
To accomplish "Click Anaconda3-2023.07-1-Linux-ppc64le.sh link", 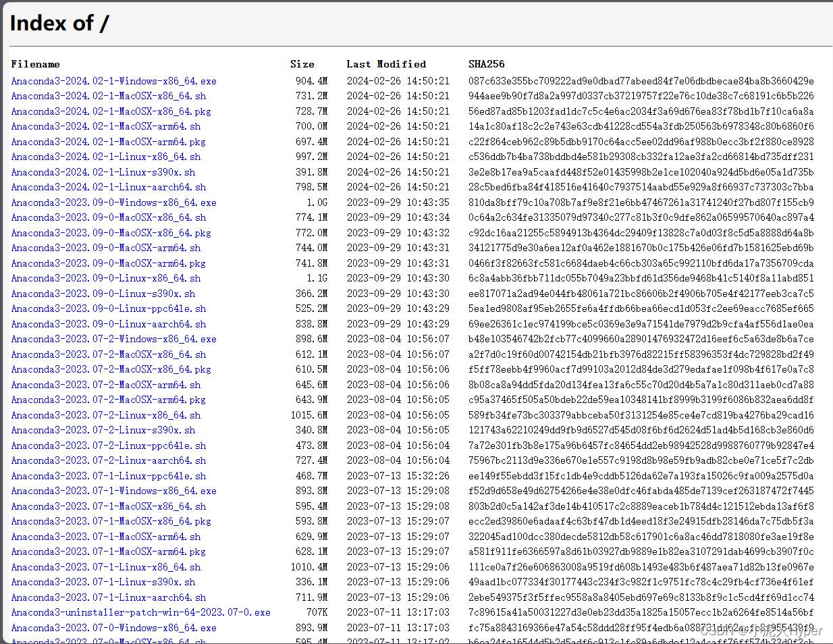I will point(108,476).
